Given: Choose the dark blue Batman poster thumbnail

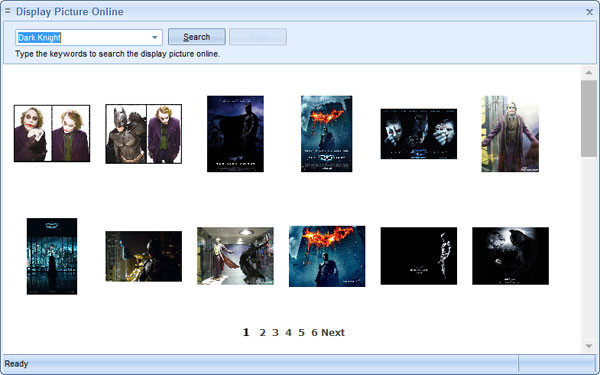Looking at the screenshot, I should pyautogui.click(x=235, y=134).
